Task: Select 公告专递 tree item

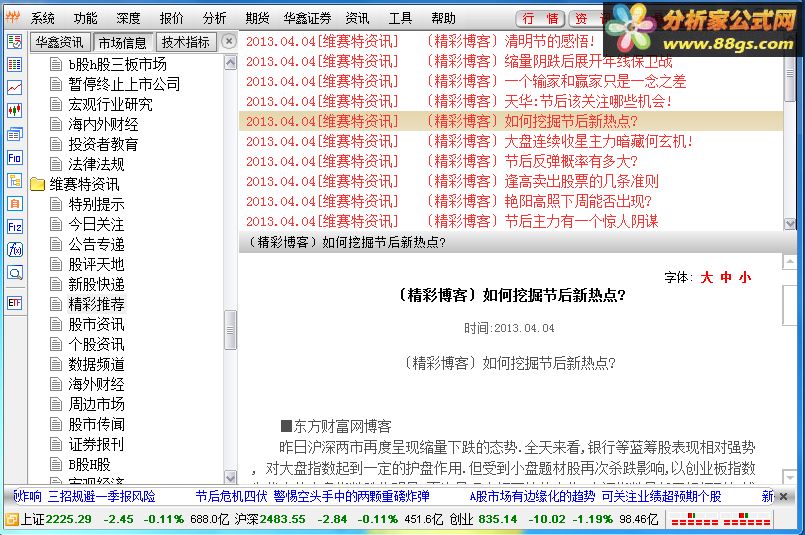Action: point(97,244)
